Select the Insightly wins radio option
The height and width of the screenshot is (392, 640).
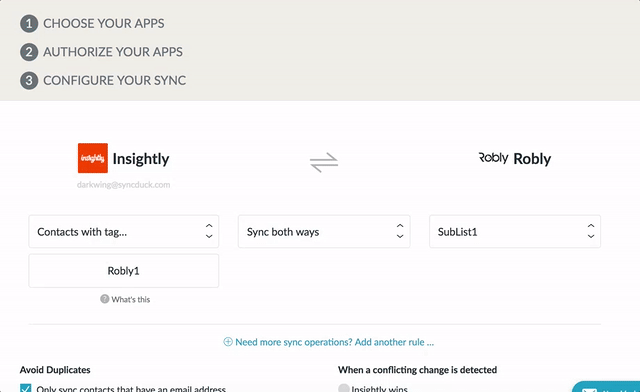[344, 388]
